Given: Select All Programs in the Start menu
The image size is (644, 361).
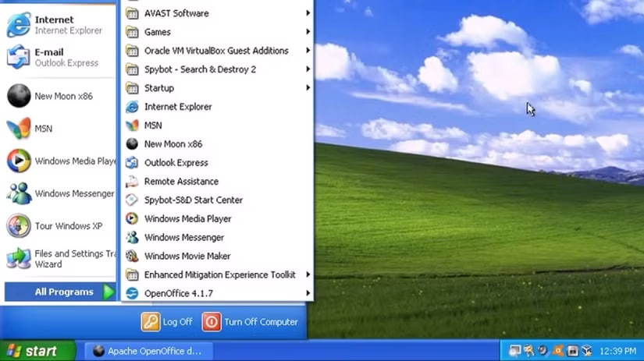Looking at the screenshot, I should point(60,292).
